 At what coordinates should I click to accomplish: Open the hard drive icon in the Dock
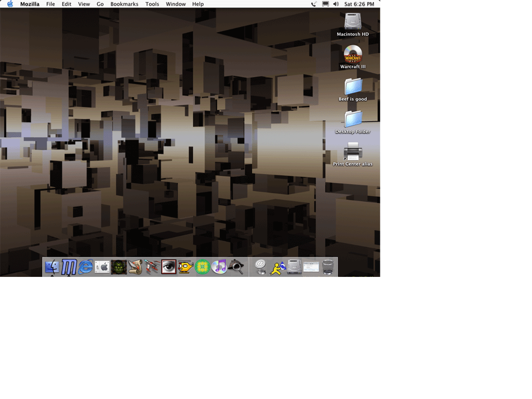point(294,267)
